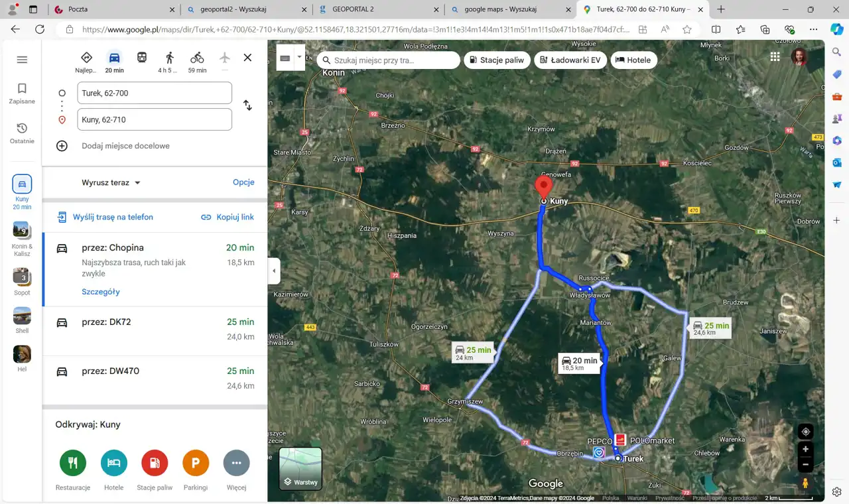
Task: Open the Google Maps hamburger menu
Action: (22, 60)
